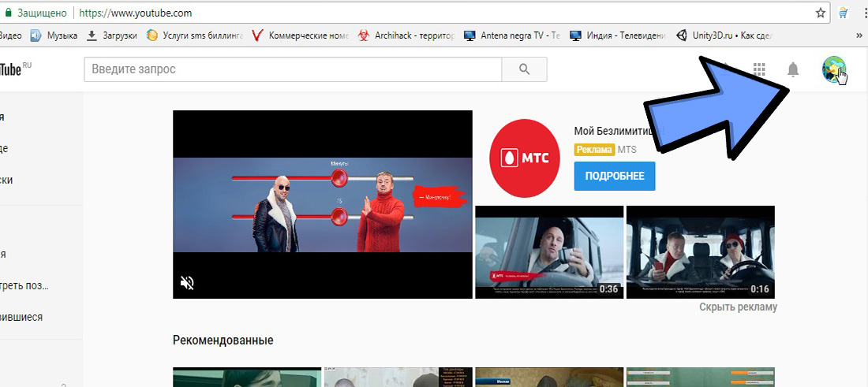
Task: Focus the Введите запрос search field
Action: [x=293, y=69]
